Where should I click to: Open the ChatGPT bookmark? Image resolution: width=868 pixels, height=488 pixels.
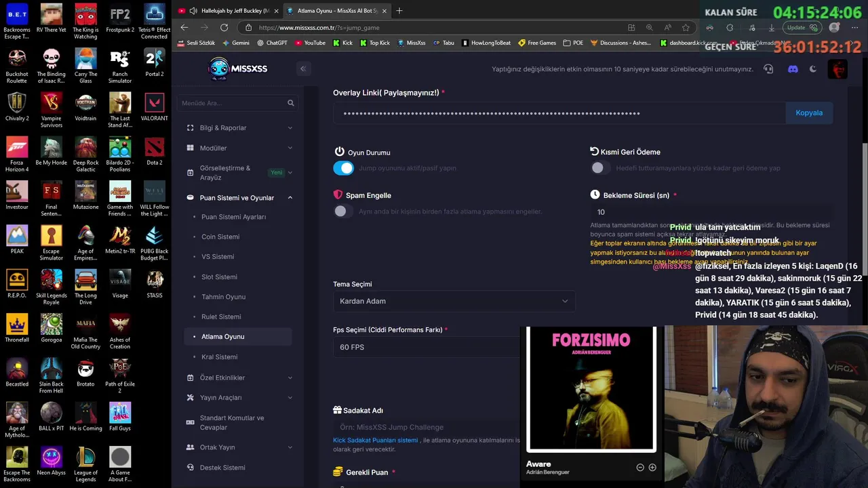pos(272,43)
